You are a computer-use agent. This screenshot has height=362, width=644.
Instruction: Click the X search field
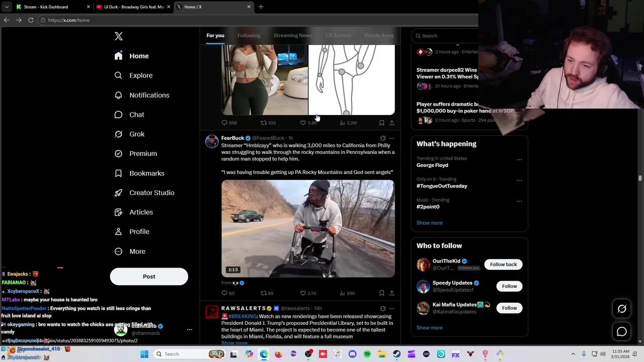445,36
